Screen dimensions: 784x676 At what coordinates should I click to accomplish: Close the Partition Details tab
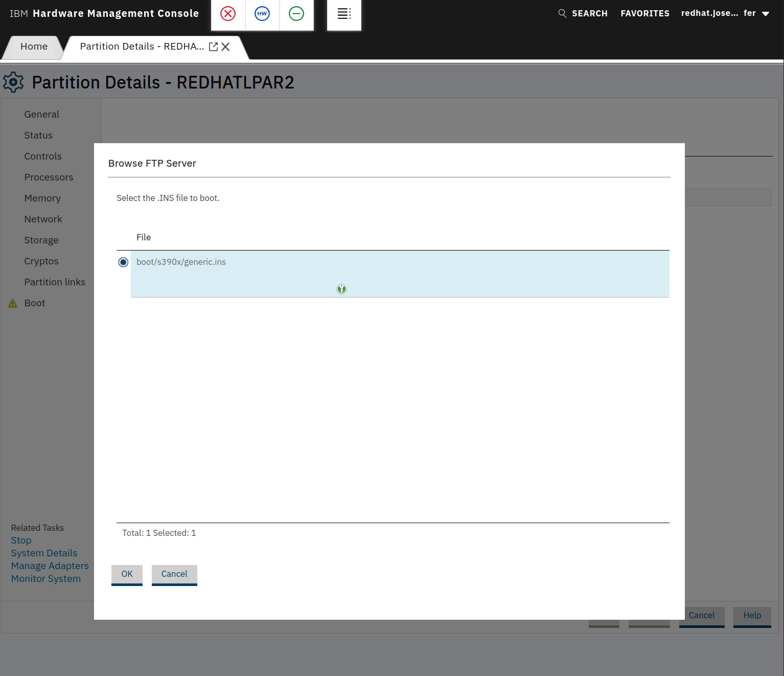225,47
